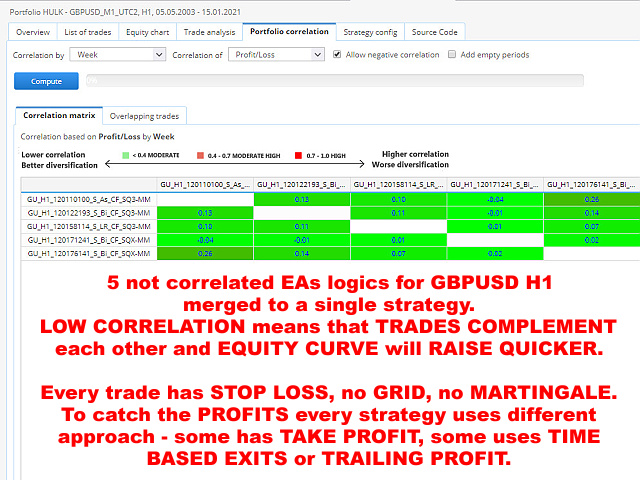Click 0.07 cell in 120158114 row
Viewport: 640px width, 480px height.
coord(592,226)
